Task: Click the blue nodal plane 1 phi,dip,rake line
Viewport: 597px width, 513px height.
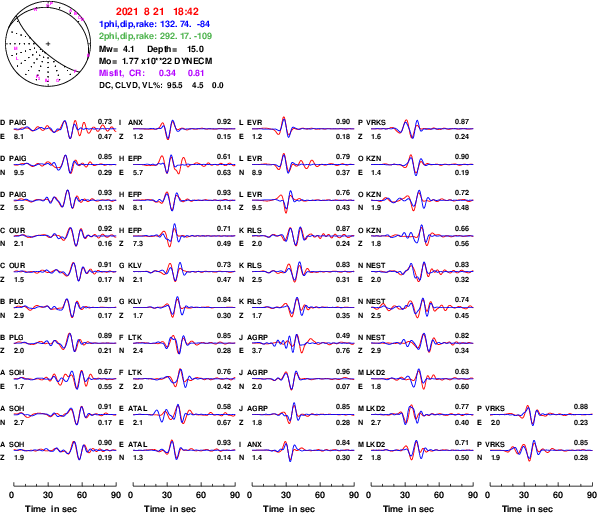Action: pyautogui.click(x=154, y=24)
